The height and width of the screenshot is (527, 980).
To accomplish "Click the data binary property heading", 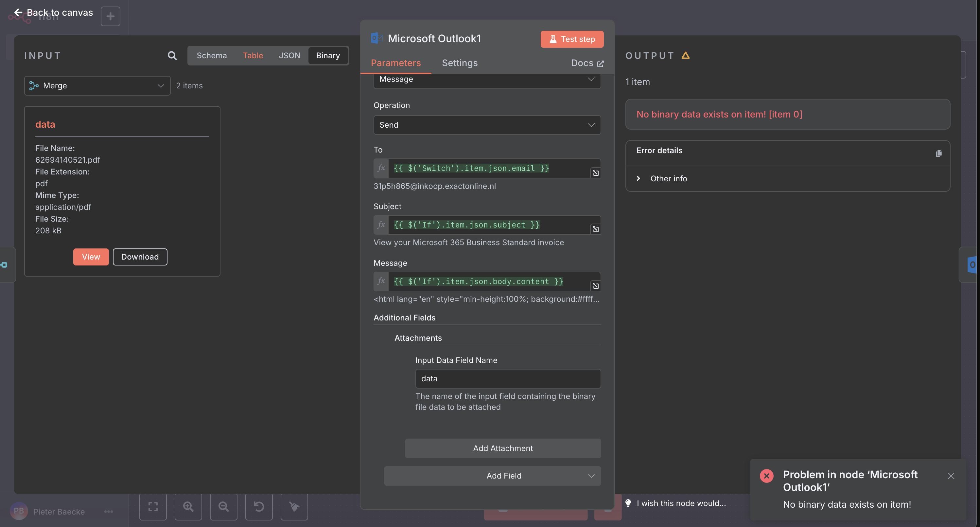I will (45, 124).
